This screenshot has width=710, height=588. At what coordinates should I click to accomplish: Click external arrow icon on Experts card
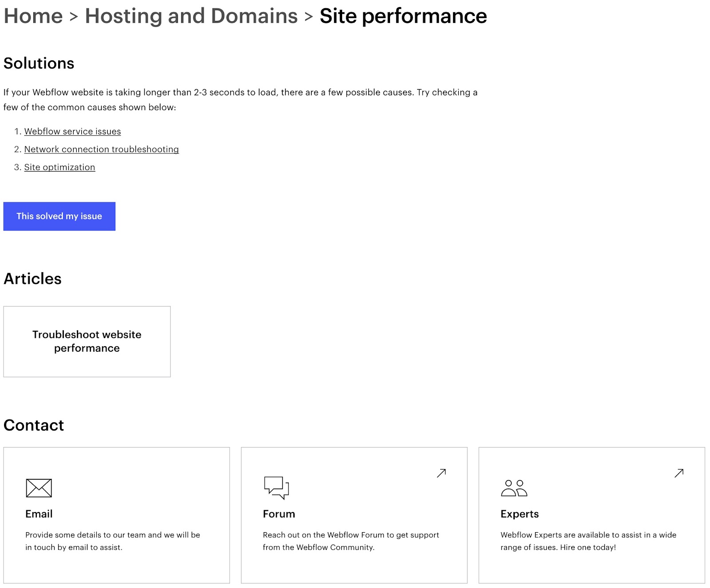pos(679,473)
